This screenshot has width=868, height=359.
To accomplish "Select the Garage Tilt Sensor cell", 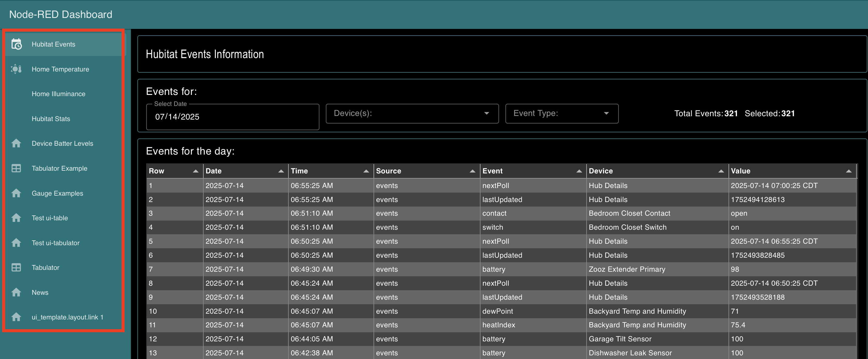I will 657,339.
